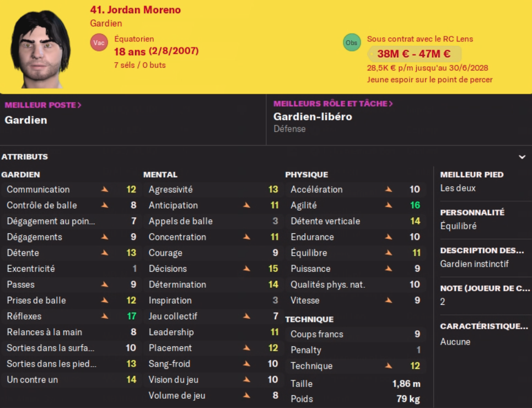Click the green Obs status icon

352,42
